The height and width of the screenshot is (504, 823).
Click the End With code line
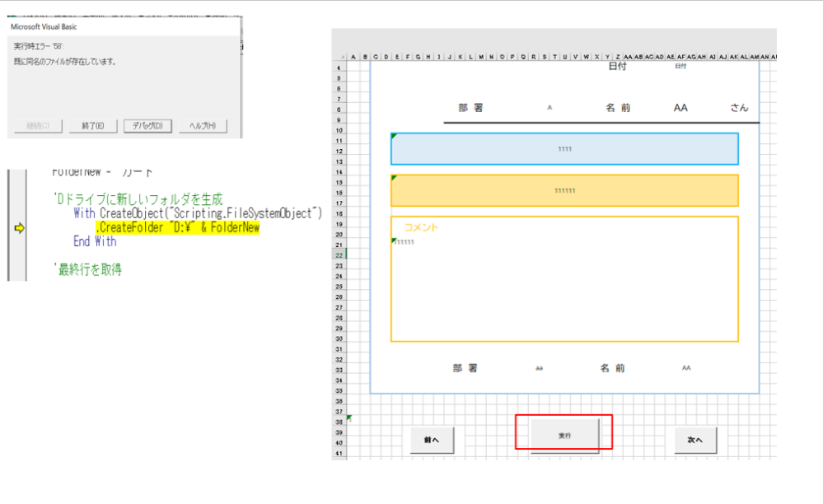click(x=95, y=242)
